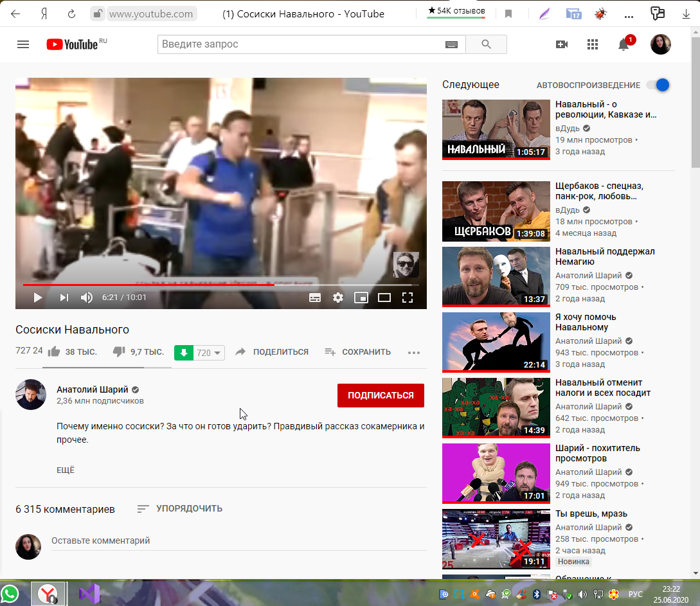Switch to Yandex Browser taskbar button
700x606 pixels.
coord(48,594)
